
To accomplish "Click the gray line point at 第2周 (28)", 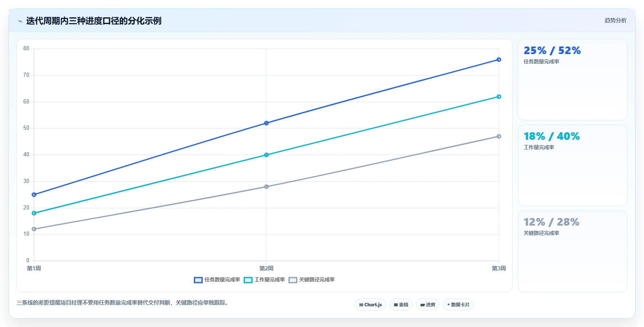I will [x=266, y=187].
